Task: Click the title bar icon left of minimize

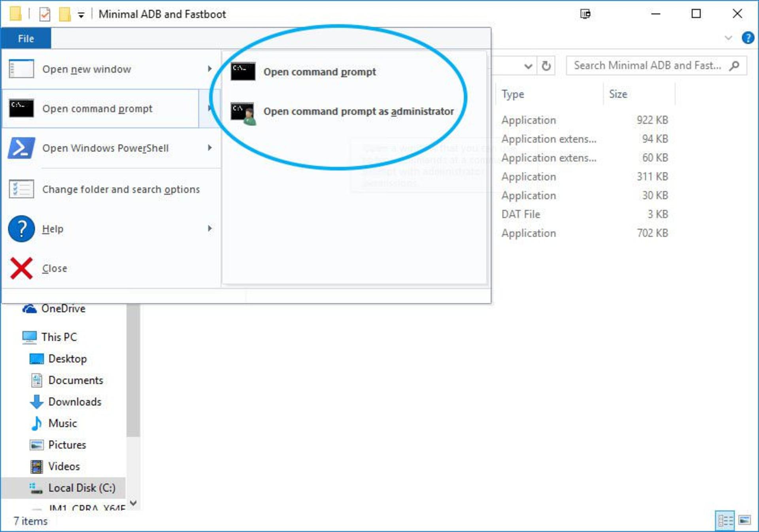Action: coord(585,14)
